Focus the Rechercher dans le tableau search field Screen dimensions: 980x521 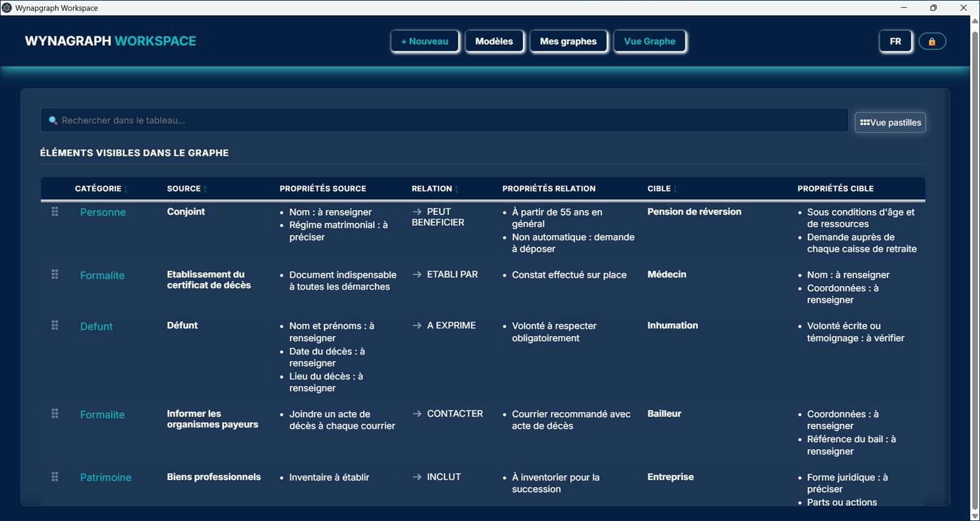pos(444,121)
